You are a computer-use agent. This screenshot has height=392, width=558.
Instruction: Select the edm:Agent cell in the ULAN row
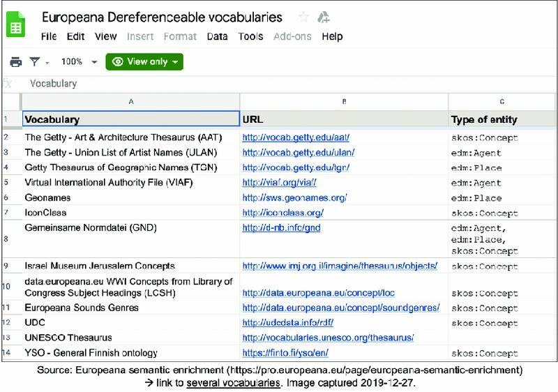pos(502,153)
